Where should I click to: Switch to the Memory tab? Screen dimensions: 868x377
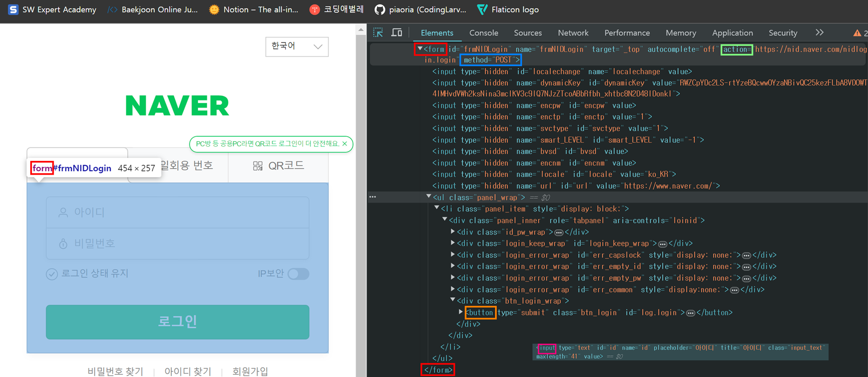(x=681, y=33)
